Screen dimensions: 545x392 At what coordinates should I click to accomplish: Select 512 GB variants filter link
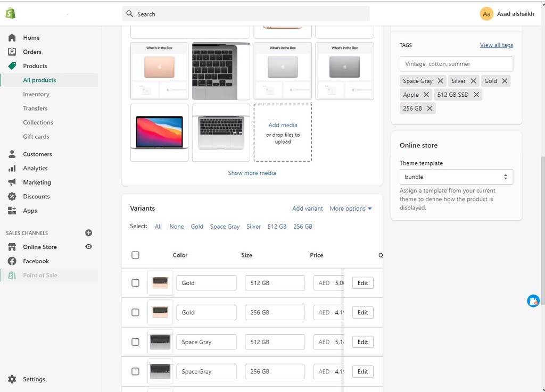coord(277,227)
